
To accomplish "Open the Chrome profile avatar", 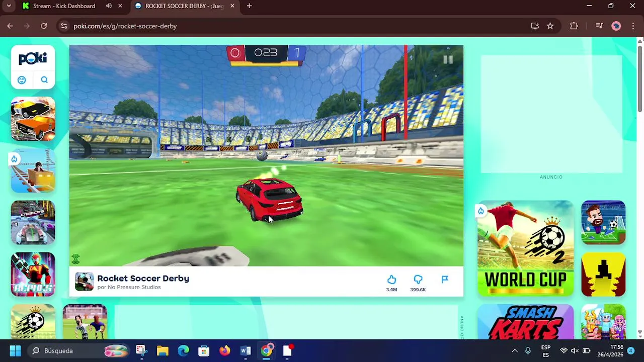I will (x=616, y=26).
